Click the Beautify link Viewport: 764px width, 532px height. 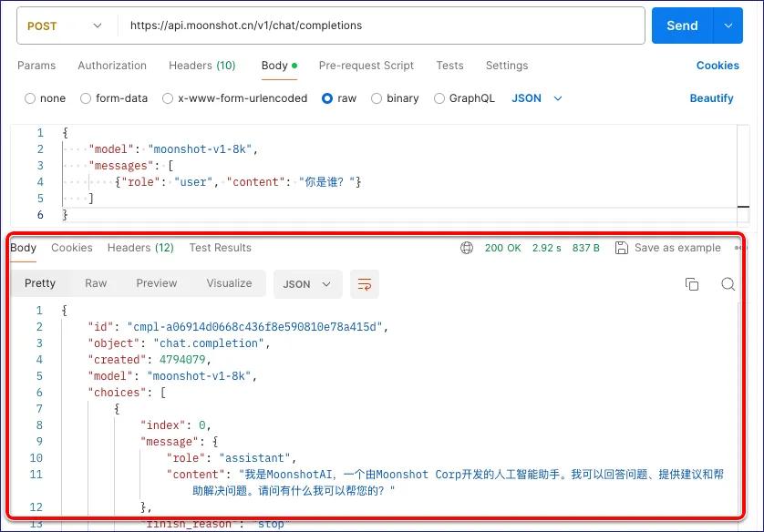pos(711,97)
